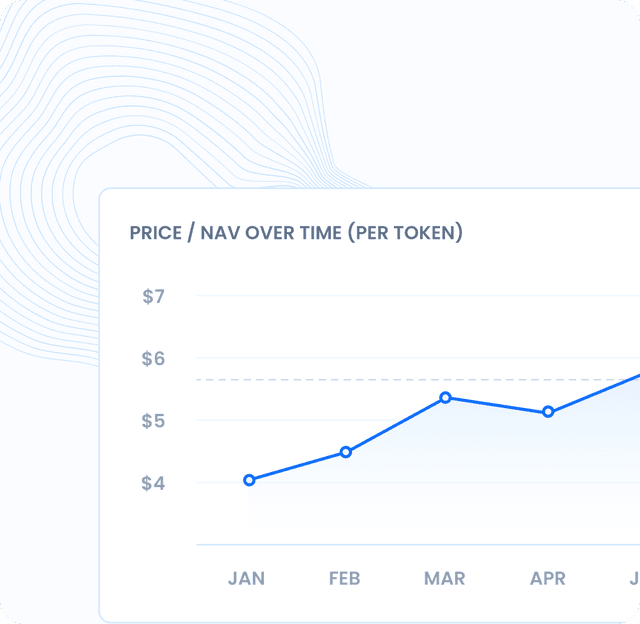Click the $4 y-axis label
Viewport: 640px width, 624px height.
pyautogui.click(x=153, y=483)
